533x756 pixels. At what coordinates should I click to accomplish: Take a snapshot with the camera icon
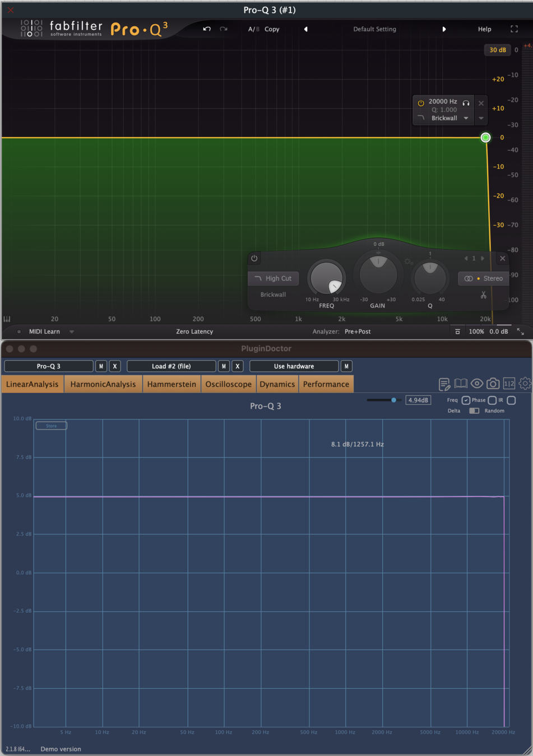tap(493, 384)
